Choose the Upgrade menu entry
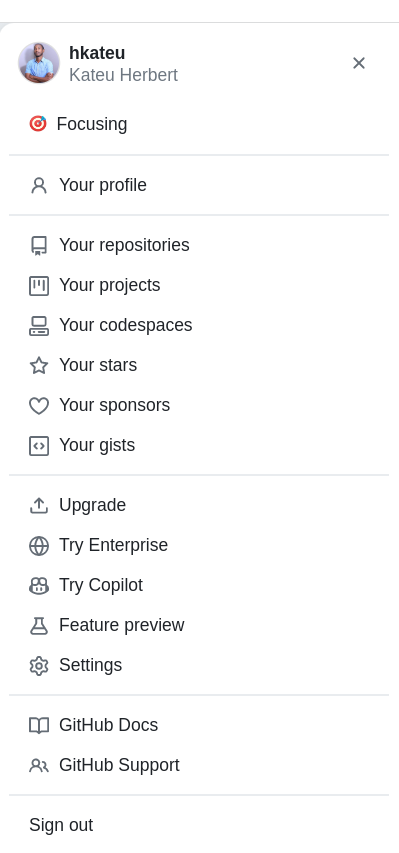The width and height of the screenshot is (399, 853). 199,505
